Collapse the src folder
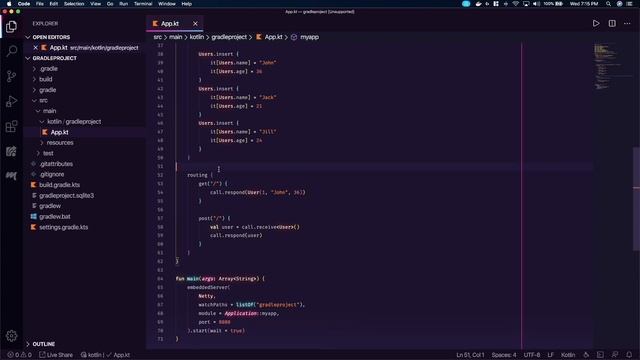The height and width of the screenshot is (360, 640). click(43, 100)
